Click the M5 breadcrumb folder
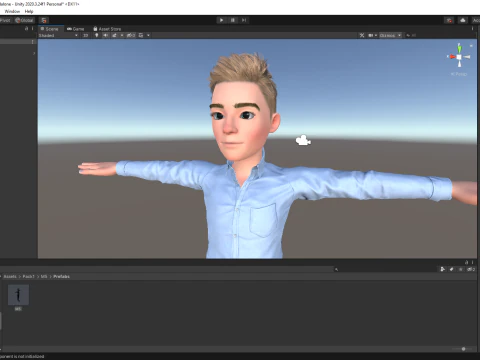Screen dimensions: 480x360 coord(44,276)
